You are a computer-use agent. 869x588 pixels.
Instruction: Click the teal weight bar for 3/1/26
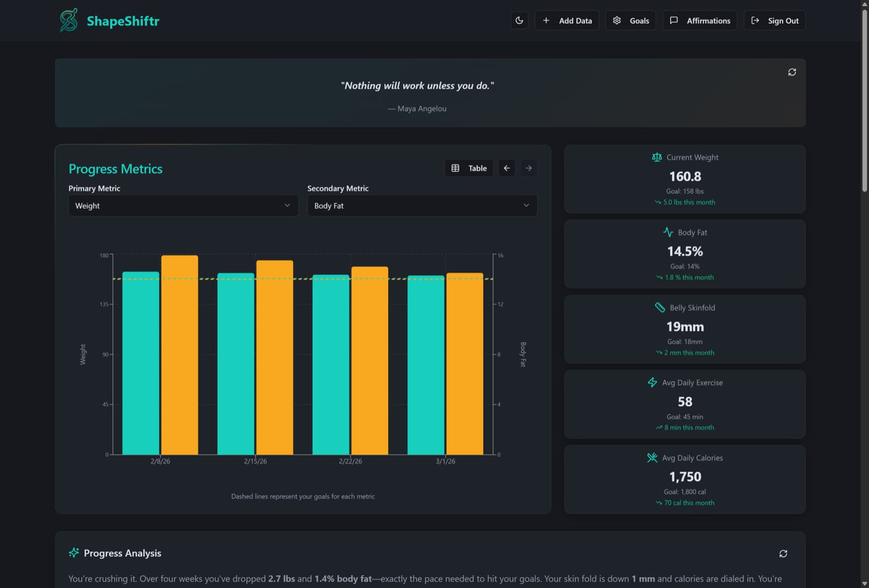[x=426, y=365]
